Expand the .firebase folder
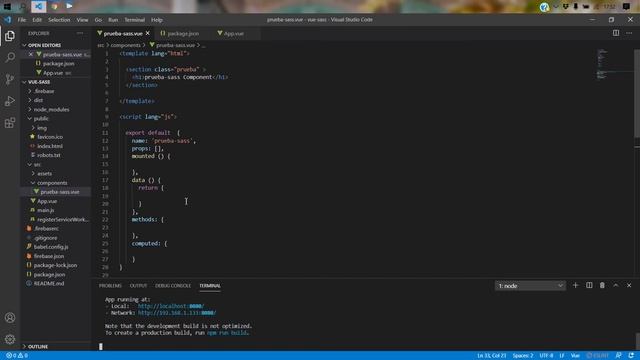 point(44,91)
